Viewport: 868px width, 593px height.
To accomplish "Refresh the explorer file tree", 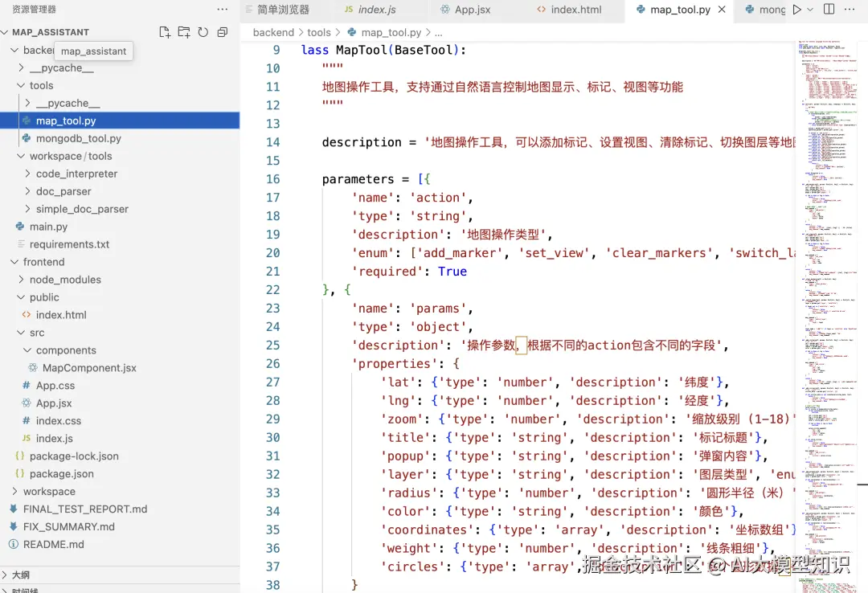I will [x=203, y=32].
